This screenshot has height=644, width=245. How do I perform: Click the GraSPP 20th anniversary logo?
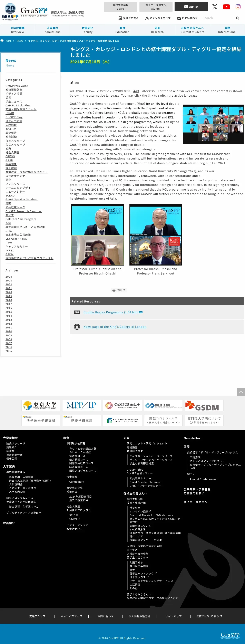coord(10,12)
